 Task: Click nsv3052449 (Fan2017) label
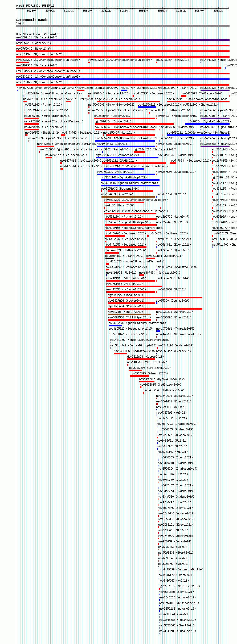pos(172,222)
